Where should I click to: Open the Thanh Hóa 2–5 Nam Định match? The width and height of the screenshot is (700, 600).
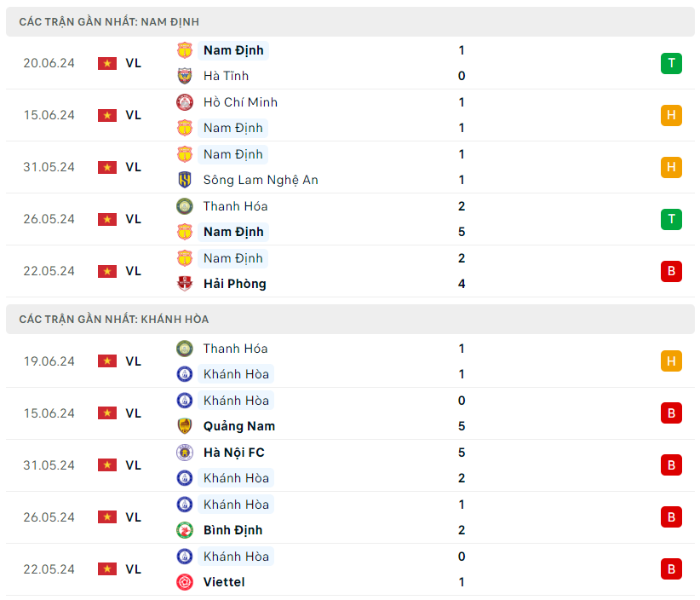[x=341, y=219]
